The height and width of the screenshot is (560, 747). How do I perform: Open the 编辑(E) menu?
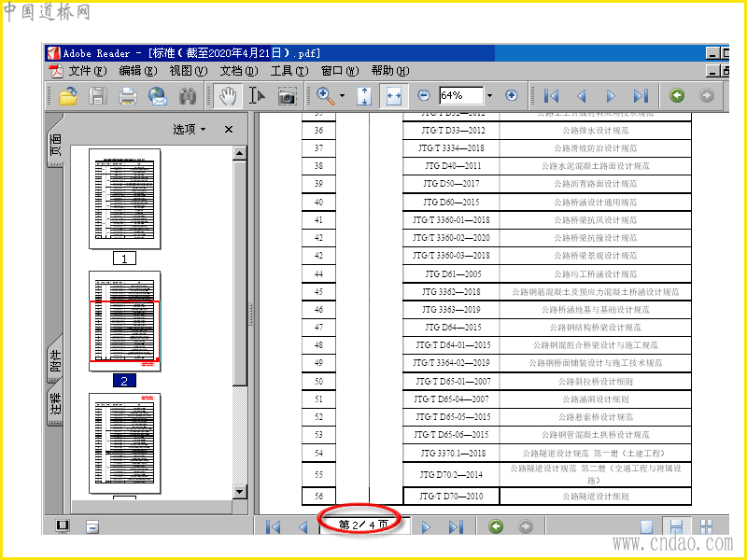coord(138,71)
